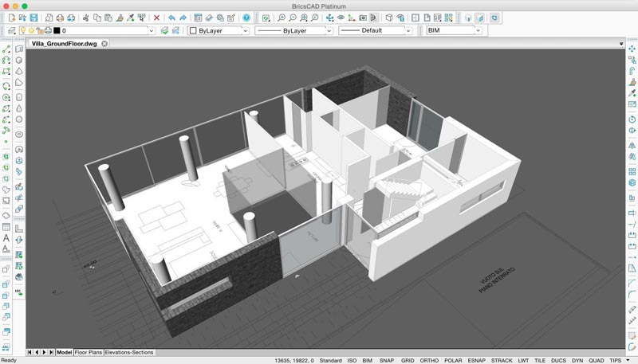Save the drawing with the floppy disk icon

tap(33, 18)
